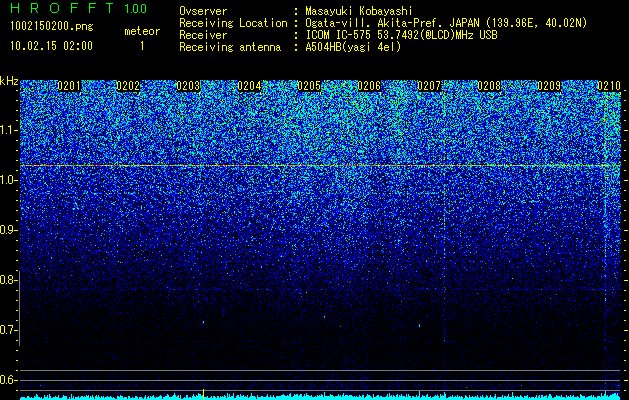Click the yellow spike in bottom intensity graph
This screenshot has height=400, width=629.
pos(203,394)
